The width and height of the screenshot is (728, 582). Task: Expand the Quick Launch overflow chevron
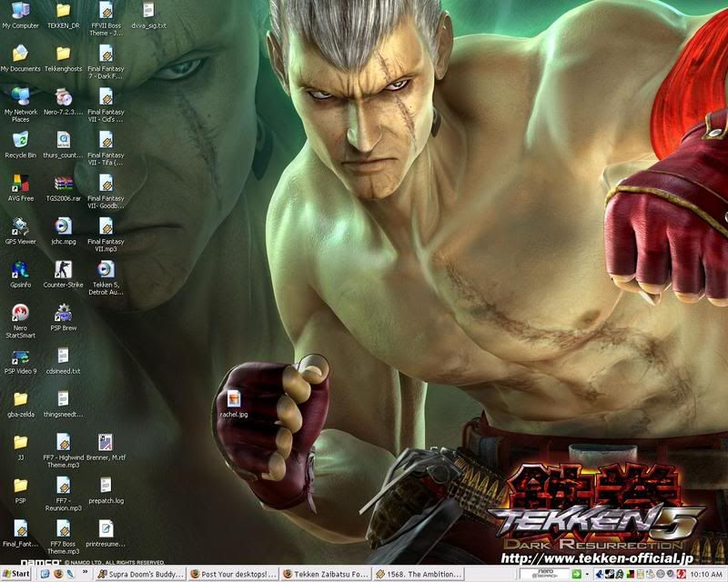coord(85,573)
